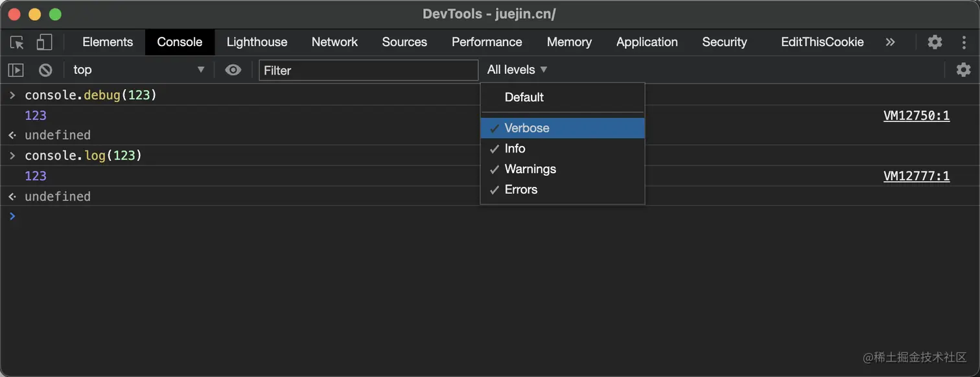This screenshot has width=980, height=377.
Task: Toggle the Warnings log level
Action: (563, 169)
